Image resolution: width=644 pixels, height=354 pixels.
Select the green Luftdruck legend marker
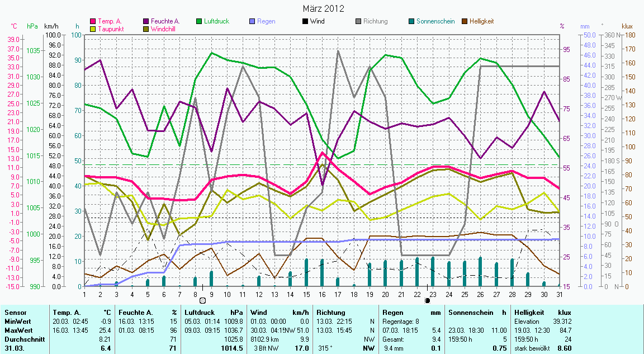(x=200, y=21)
